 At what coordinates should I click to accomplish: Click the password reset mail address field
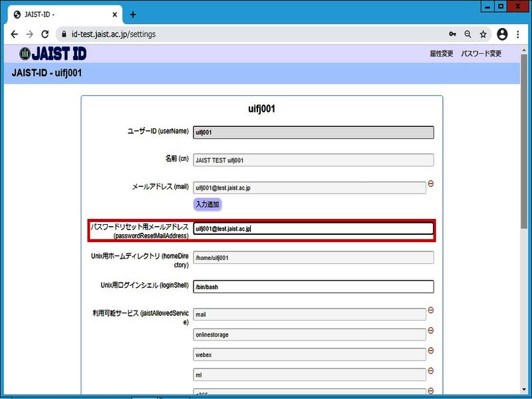click(x=313, y=229)
